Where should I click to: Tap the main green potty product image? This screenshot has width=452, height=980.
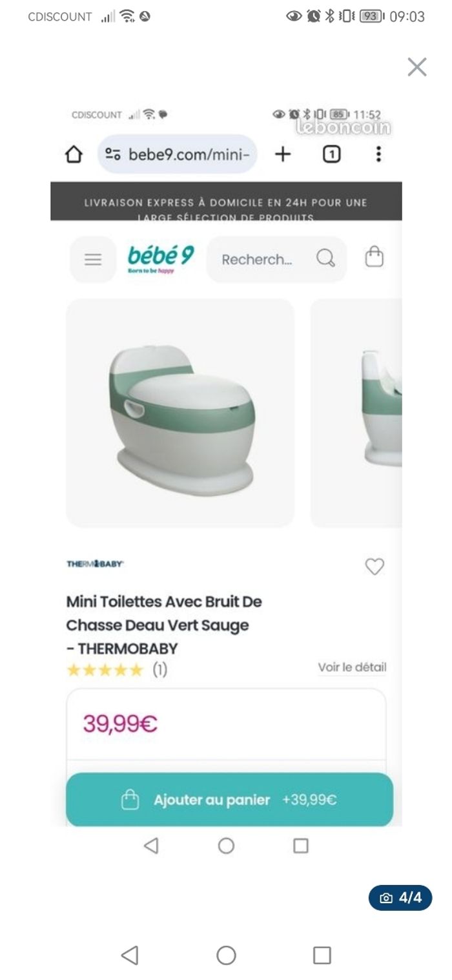(x=180, y=413)
